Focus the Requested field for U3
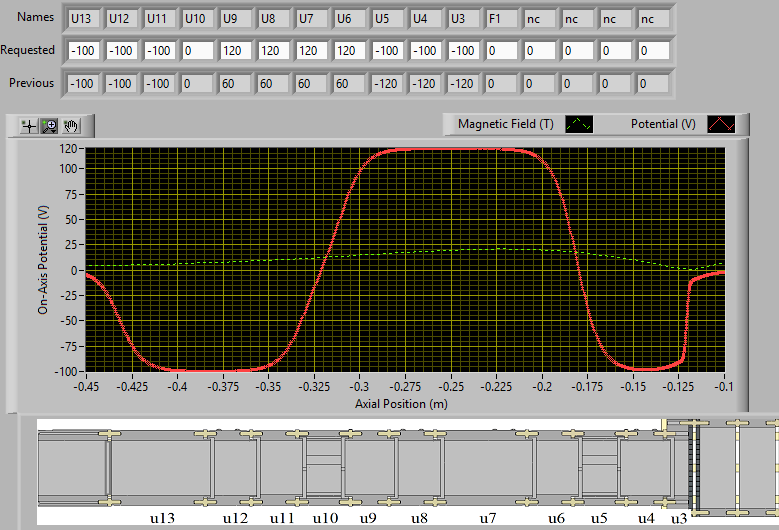The height and width of the screenshot is (530, 779). tap(464, 50)
